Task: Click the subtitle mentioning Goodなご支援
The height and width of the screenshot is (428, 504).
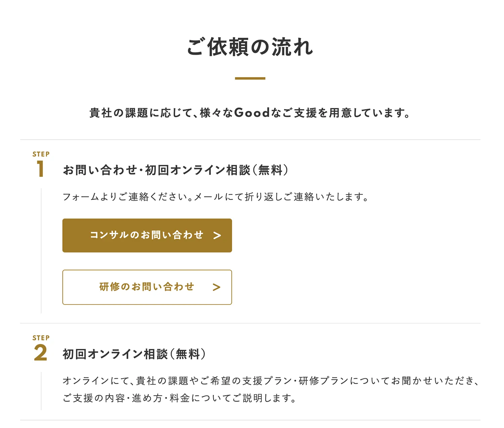Action: (250, 113)
